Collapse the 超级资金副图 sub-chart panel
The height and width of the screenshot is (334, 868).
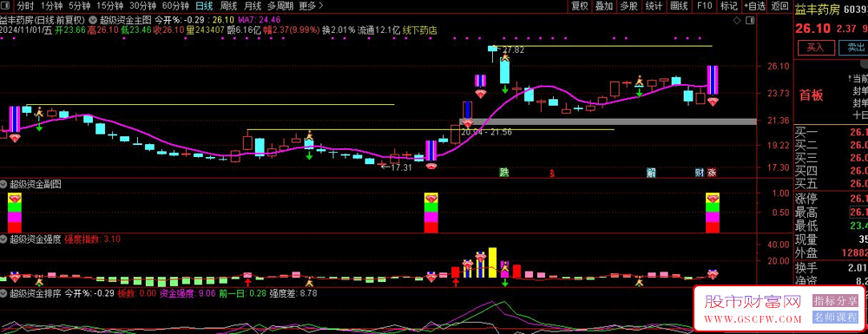pos(4,184)
